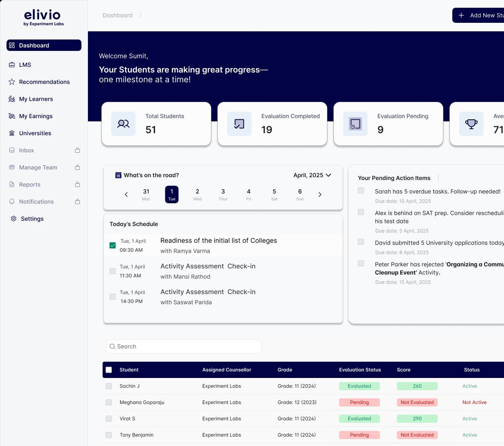Check the 11:30 AM Mansi Rathod session
This screenshot has width=504, height=446.
[113, 271]
